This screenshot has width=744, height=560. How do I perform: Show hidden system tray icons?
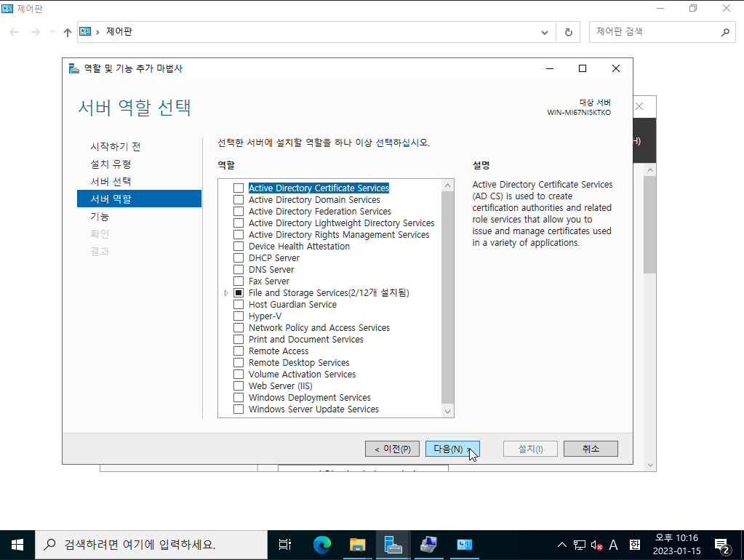[x=561, y=545]
